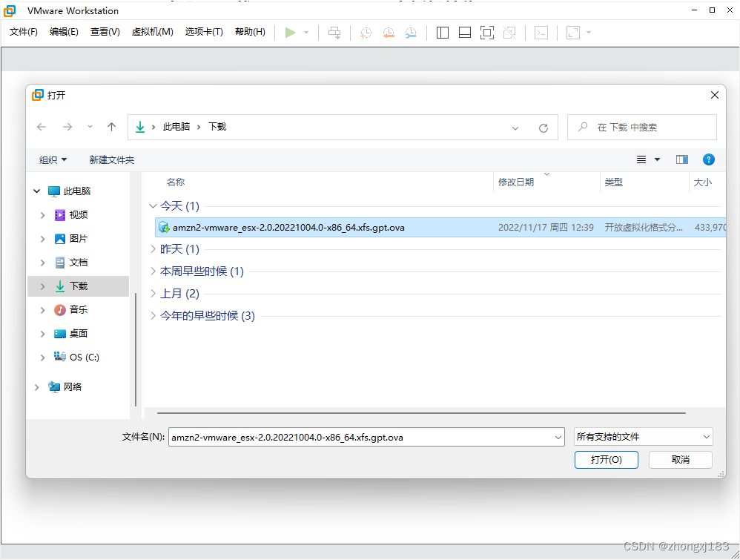Click the 打开(O) button
The image size is (740, 560).
[x=606, y=459]
